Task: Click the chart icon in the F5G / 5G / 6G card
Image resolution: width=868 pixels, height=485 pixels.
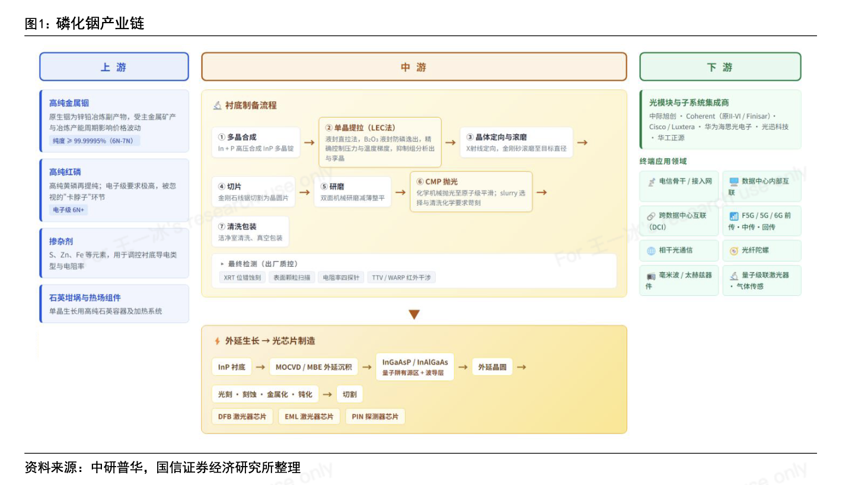Action: point(734,216)
